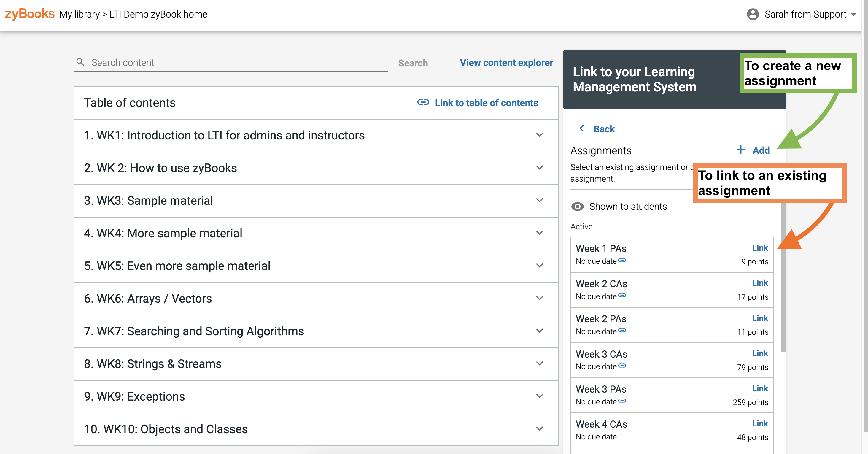Image resolution: width=868 pixels, height=454 pixels.
Task: Click the Back link in LMS panel
Action: pyautogui.click(x=604, y=129)
